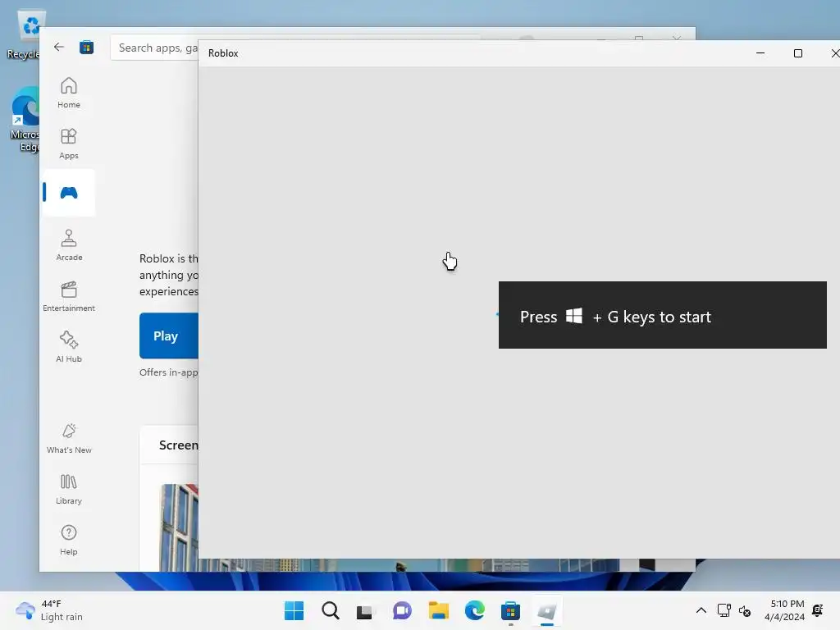
Task: Open taskbar Search
Action: pos(330,610)
